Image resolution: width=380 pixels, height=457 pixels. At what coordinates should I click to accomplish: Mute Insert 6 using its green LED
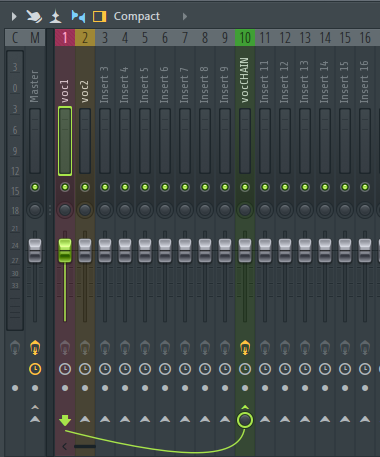pyautogui.click(x=165, y=187)
